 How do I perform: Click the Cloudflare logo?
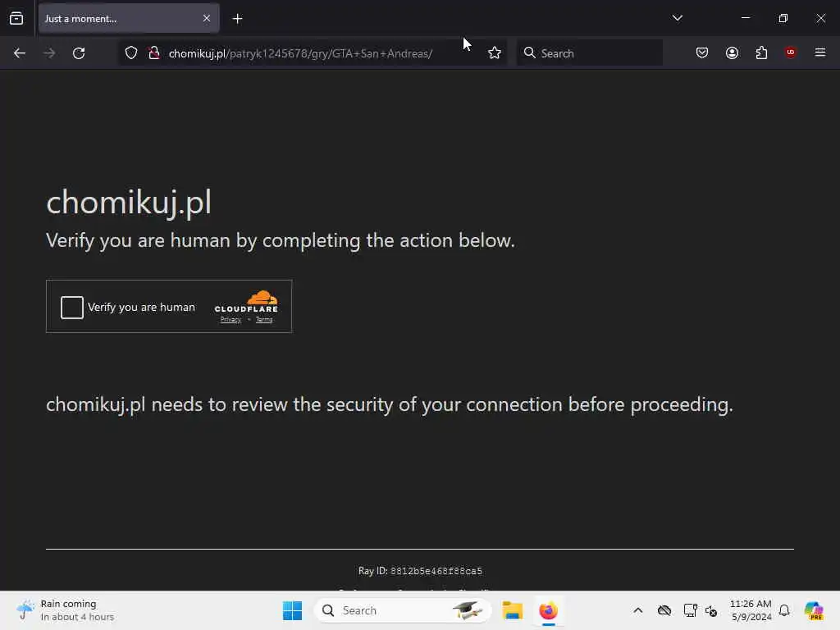pyautogui.click(x=246, y=302)
